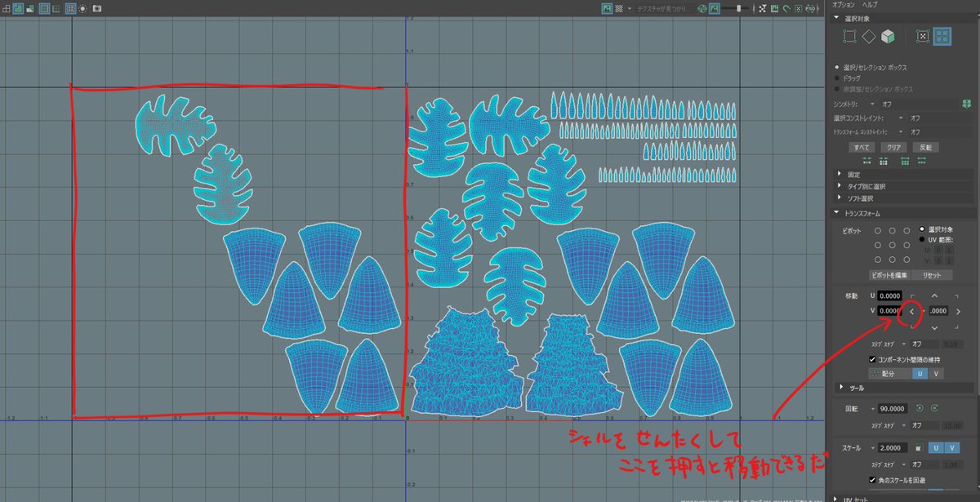The image size is (980, 502).
Task: Open the ヘルプ menu
Action: click(870, 5)
